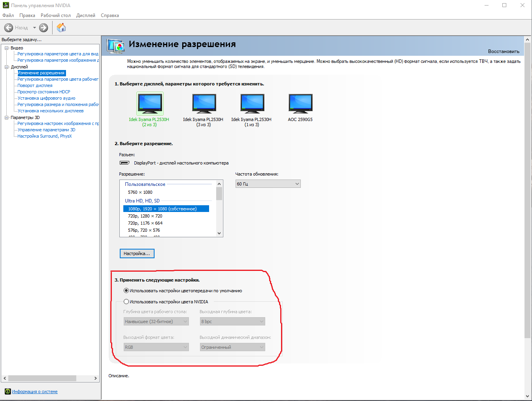Image resolution: width=532 pixels, height=401 pixels.
Task: Select resolution 720p, 1280 × 720
Action: 145,216
